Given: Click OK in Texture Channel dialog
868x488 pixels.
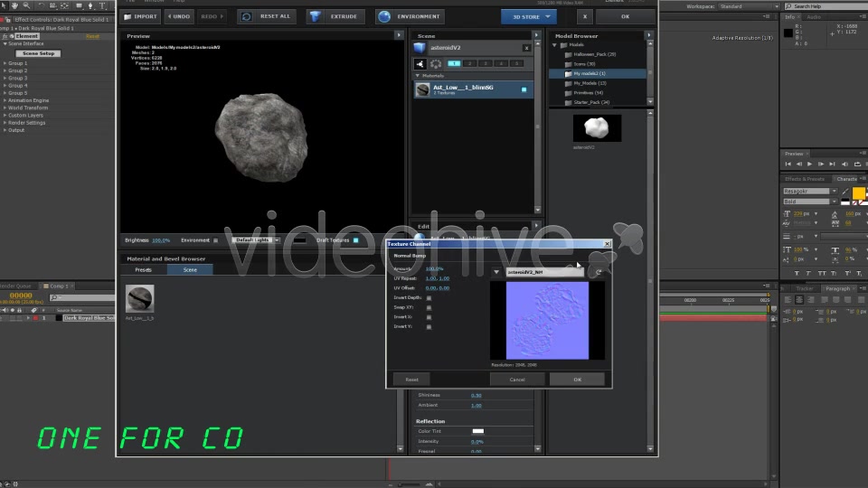Looking at the screenshot, I should click(578, 380).
